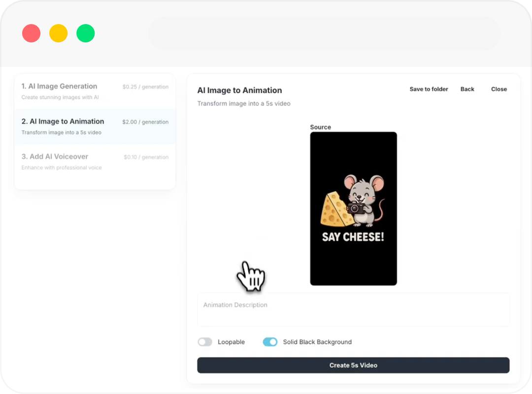Viewport: 532px width, 394px height.
Task: Click the SAY CHEESE! text in the source image
Action: [x=353, y=237]
